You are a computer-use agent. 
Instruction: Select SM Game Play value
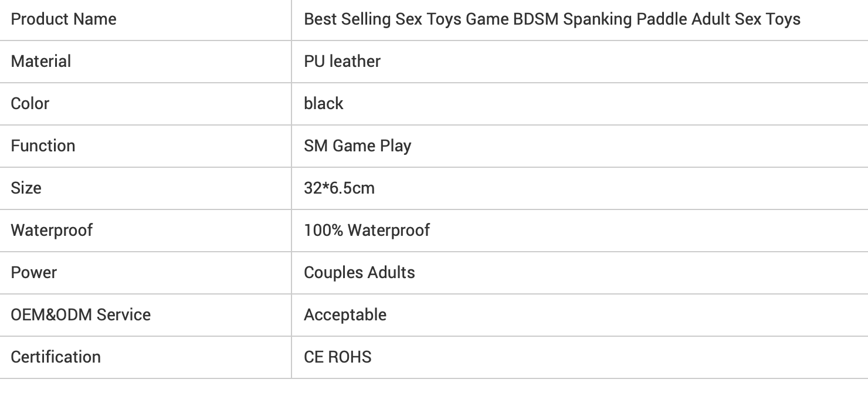(x=357, y=146)
